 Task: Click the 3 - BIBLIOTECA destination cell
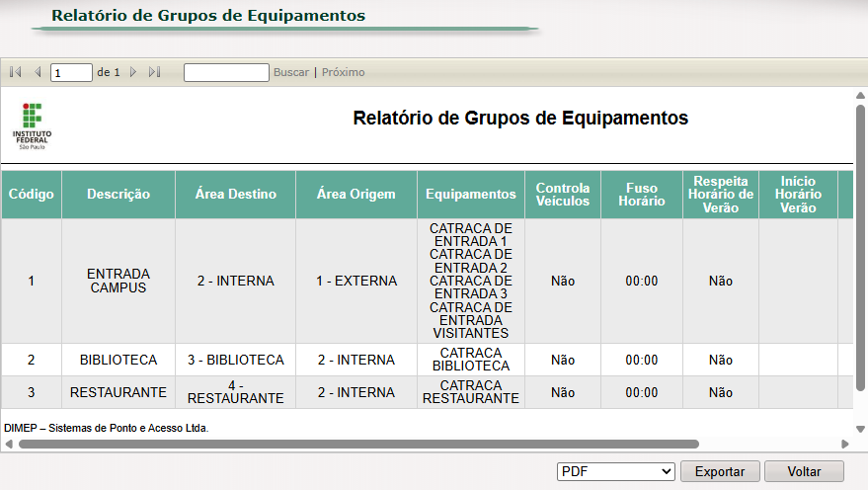click(236, 360)
